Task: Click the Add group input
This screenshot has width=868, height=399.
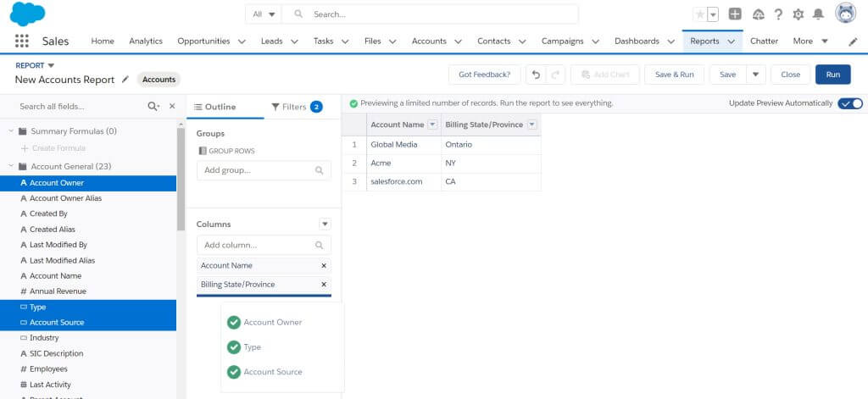Action: [x=264, y=170]
